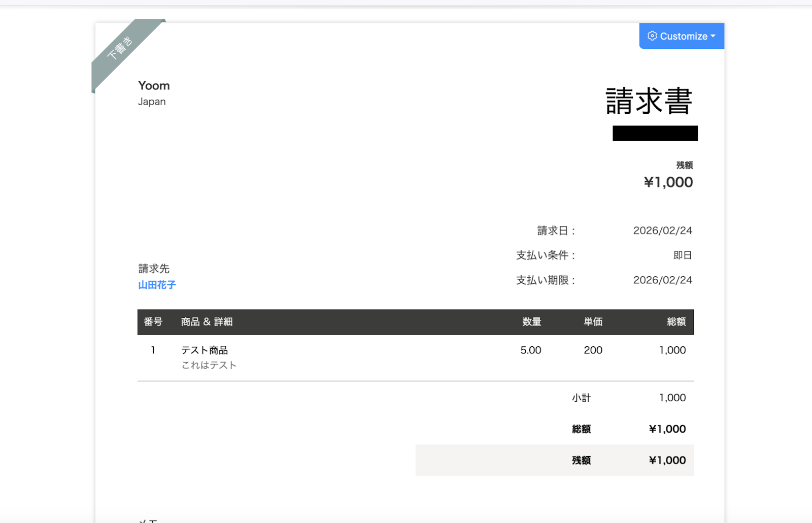
Task: Open the 山田花子 customer link
Action: click(157, 285)
